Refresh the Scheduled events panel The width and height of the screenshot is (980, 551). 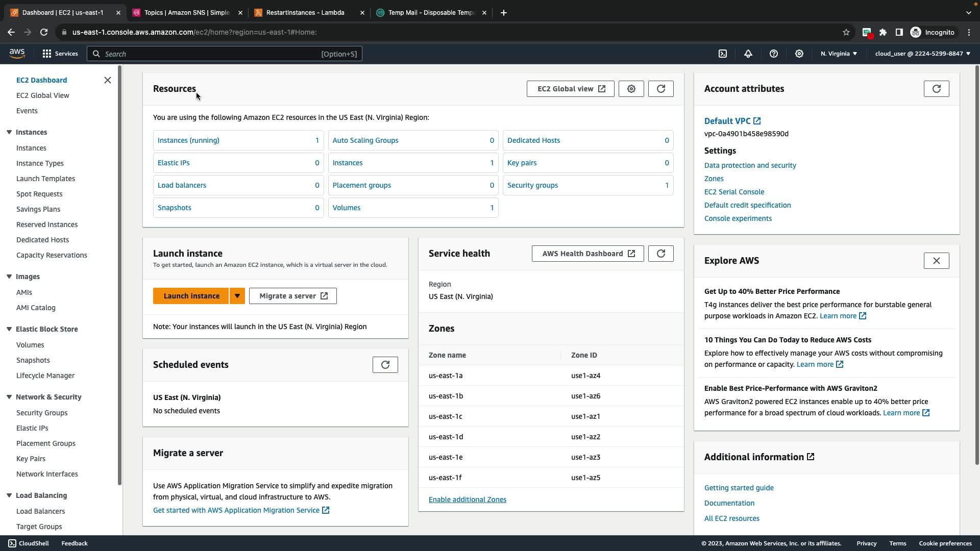tap(385, 365)
